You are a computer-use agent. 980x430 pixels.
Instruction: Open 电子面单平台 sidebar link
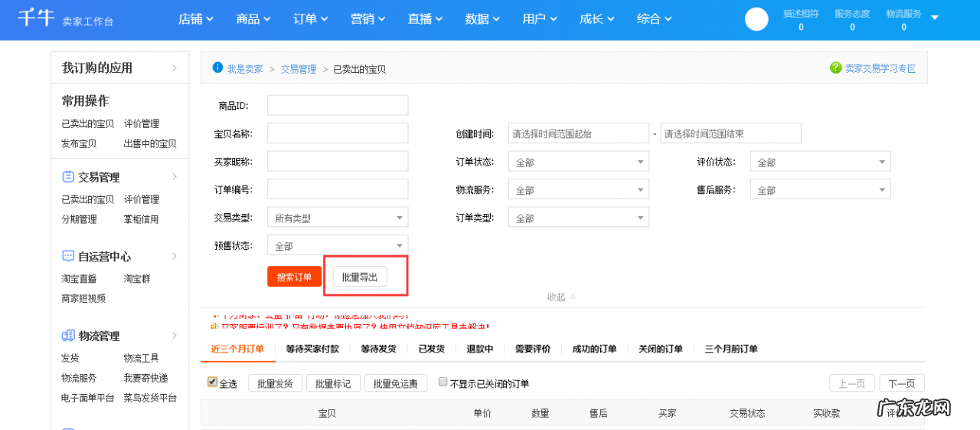[88, 398]
